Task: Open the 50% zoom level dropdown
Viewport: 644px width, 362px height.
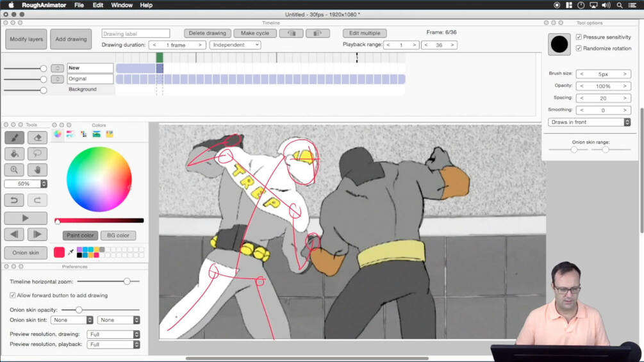Action: pos(26,184)
